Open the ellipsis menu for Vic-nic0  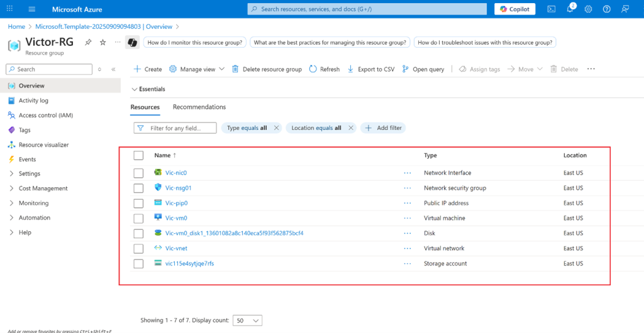pos(408,173)
